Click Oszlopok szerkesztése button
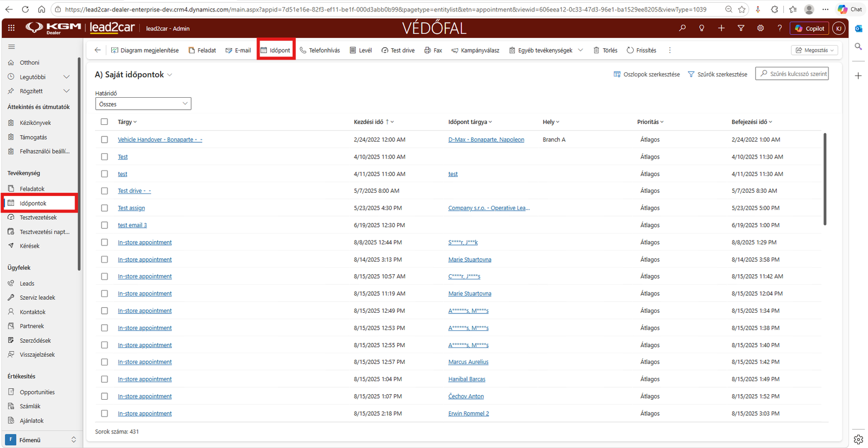The image size is (868, 448). click(647, 74)
